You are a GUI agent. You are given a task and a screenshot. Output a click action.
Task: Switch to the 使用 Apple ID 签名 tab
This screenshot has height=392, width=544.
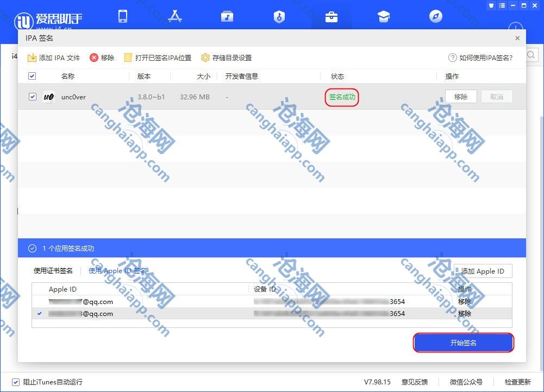[x=117, y=271]
